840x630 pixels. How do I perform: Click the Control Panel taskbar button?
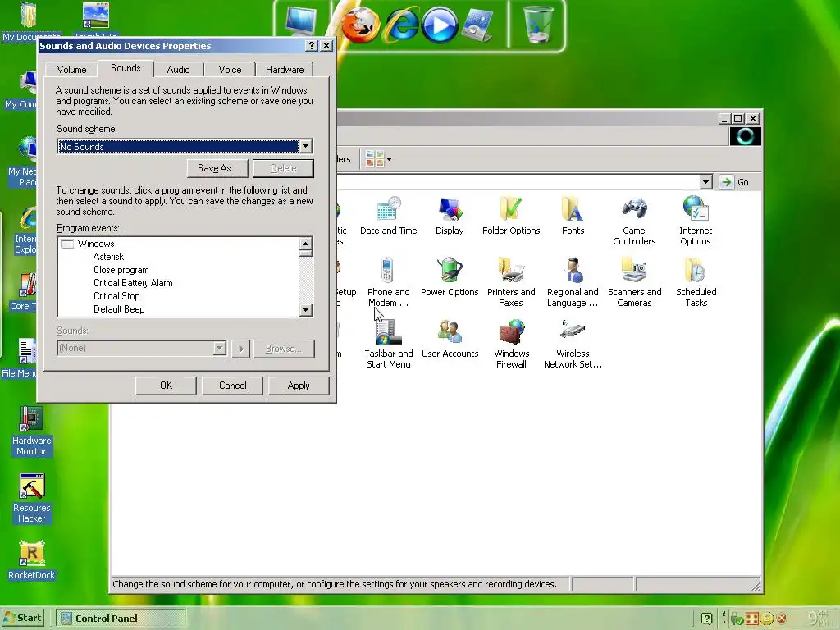click(x=121, y=619)
